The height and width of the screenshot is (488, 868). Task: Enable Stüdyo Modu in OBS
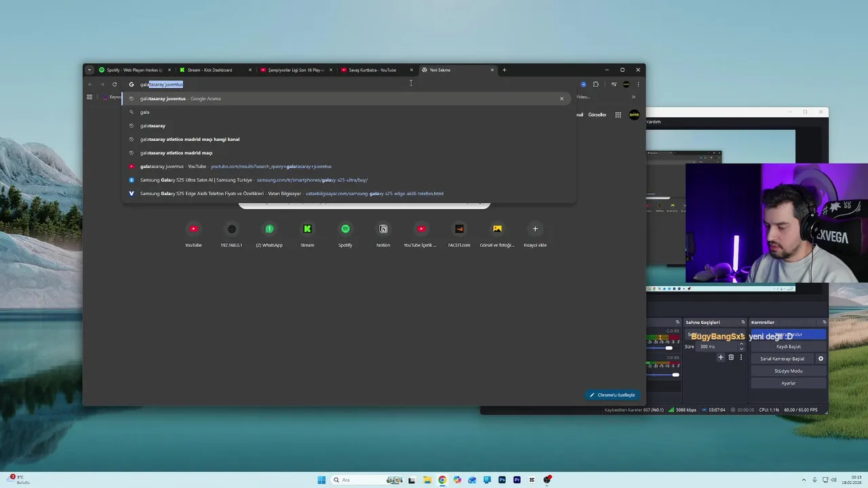tap(788, 371)
